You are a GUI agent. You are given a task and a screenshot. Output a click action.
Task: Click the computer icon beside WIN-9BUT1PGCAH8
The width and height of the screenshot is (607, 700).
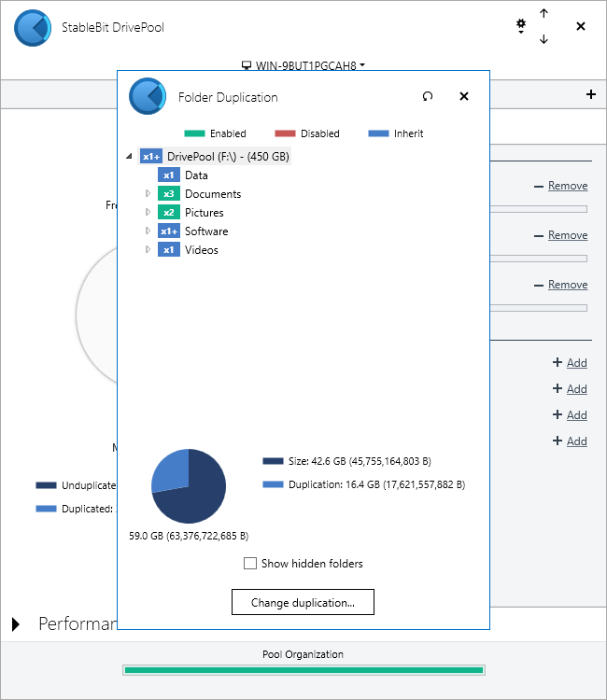247,65
